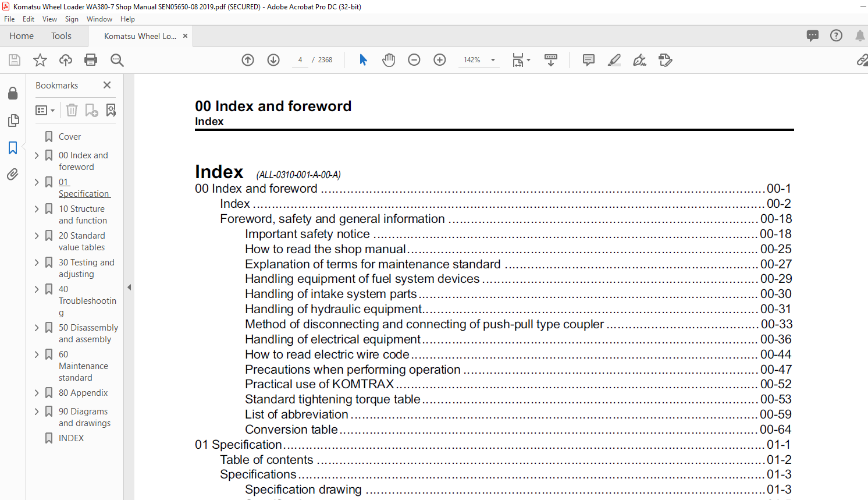Open the Help menu
Image resolution: width=868 pixels, height=500 pixels.
[x=127, y=19]
